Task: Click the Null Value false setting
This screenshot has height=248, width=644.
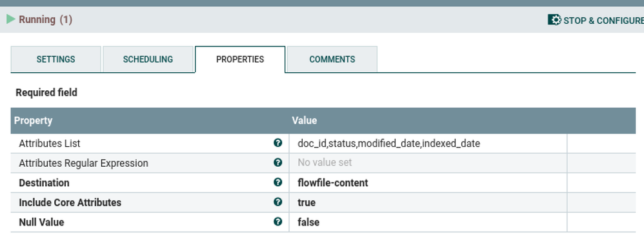Action: (x=308, y=222)
